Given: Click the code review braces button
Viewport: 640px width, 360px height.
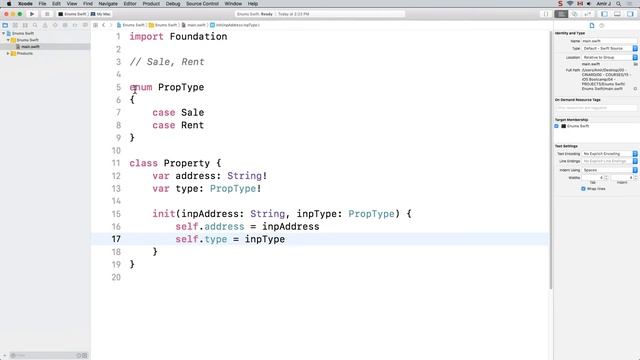Looking at the screenshot, I should tap(546, 14).
